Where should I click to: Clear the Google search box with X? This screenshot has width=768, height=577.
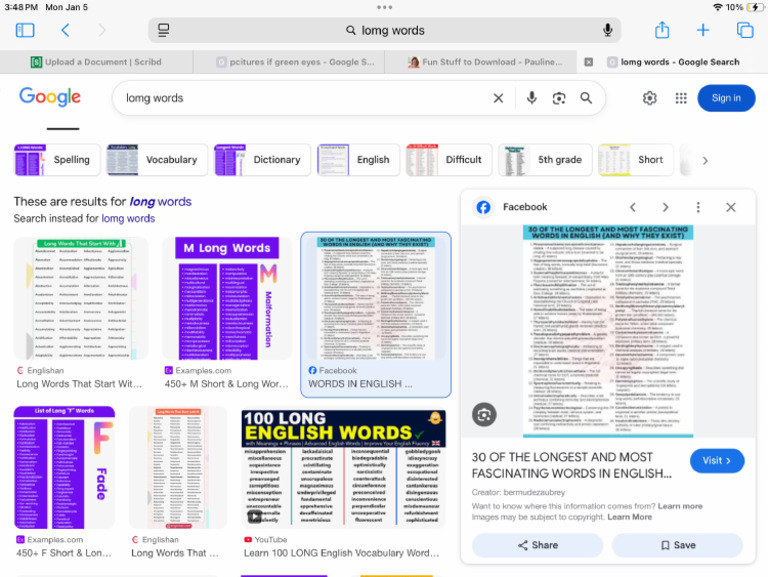click(498, 98)
